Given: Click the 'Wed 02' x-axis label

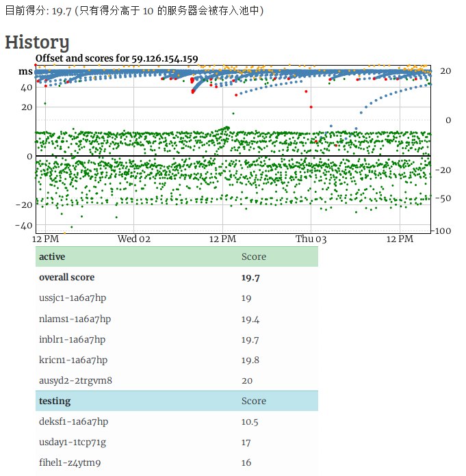Looking at the screenshot, I should tap(133, 239).
